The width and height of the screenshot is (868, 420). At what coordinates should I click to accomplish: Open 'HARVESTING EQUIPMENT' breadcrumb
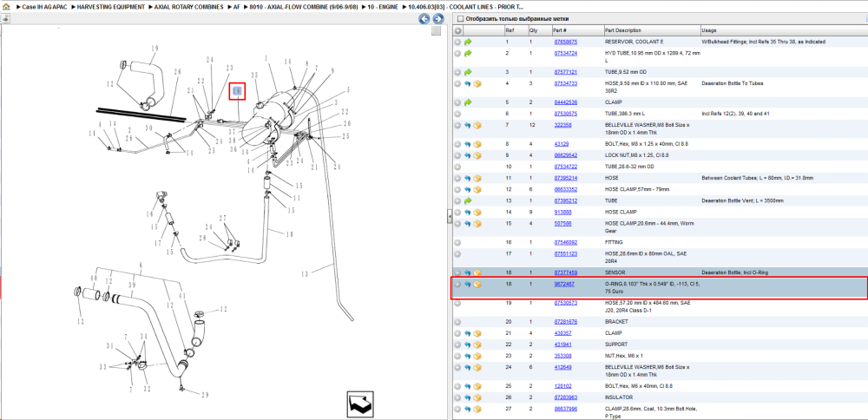coord(111,8)
